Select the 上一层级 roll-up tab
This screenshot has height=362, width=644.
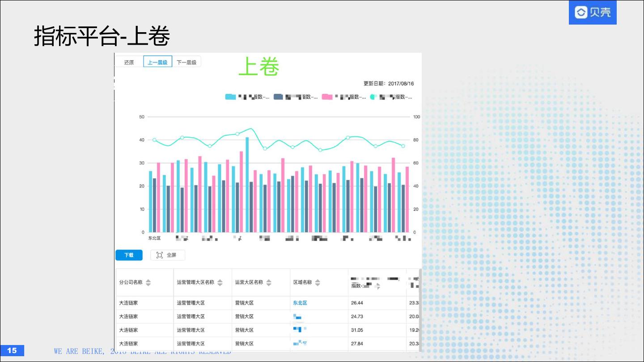157,62
